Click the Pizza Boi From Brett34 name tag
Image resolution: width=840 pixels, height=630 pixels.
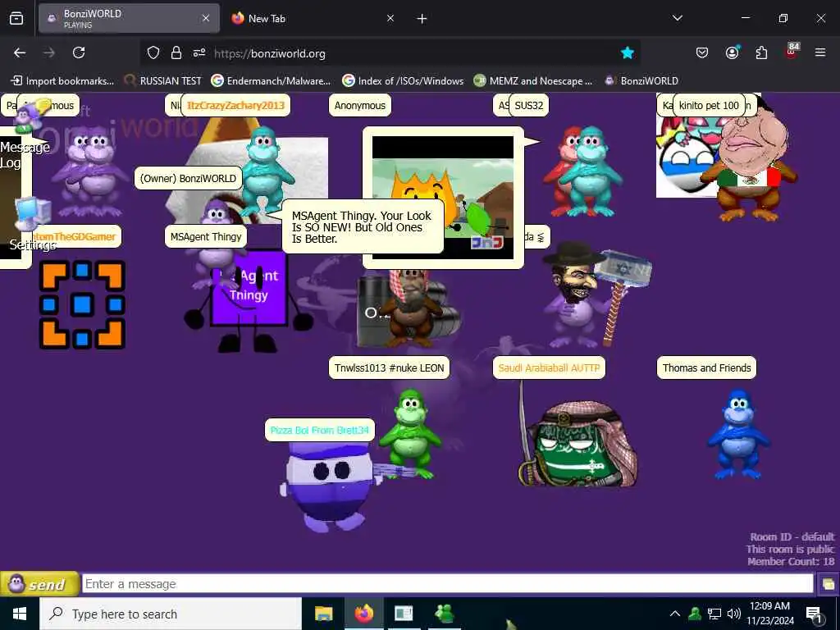click(320, 430)
